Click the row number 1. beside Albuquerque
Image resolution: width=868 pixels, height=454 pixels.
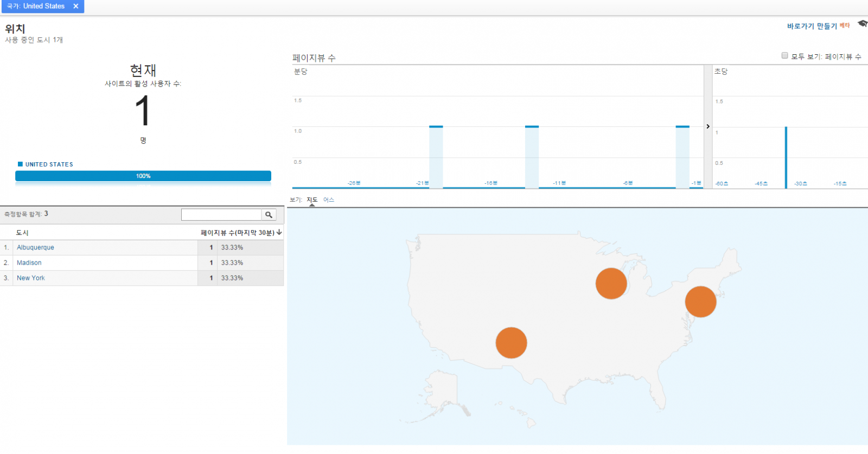tap(7, 248)
